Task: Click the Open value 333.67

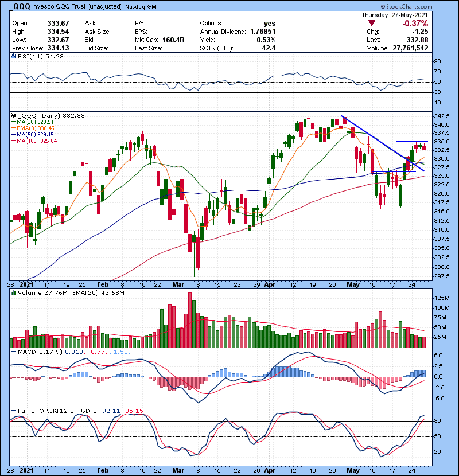Action: click(58, 24)
